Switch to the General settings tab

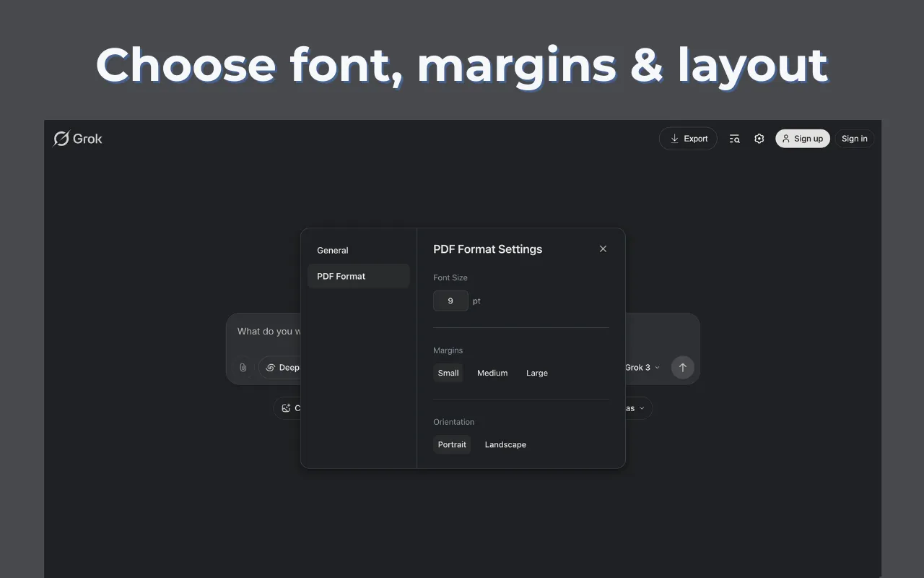coord(358,250)
